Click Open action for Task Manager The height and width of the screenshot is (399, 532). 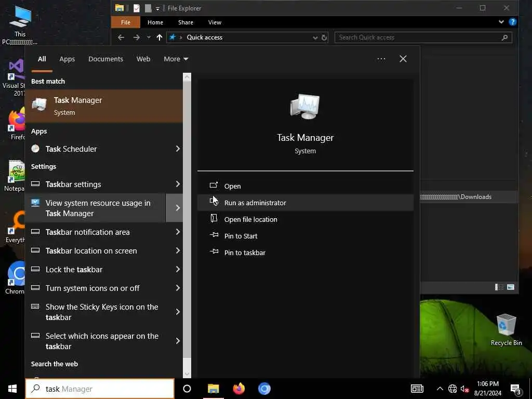click(305, 186)
